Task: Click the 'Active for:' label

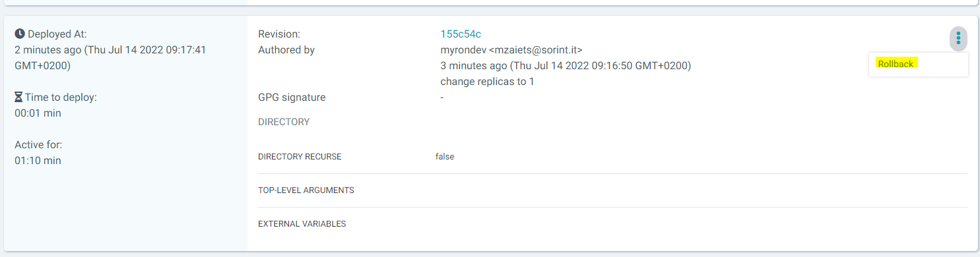Action: 38,145
